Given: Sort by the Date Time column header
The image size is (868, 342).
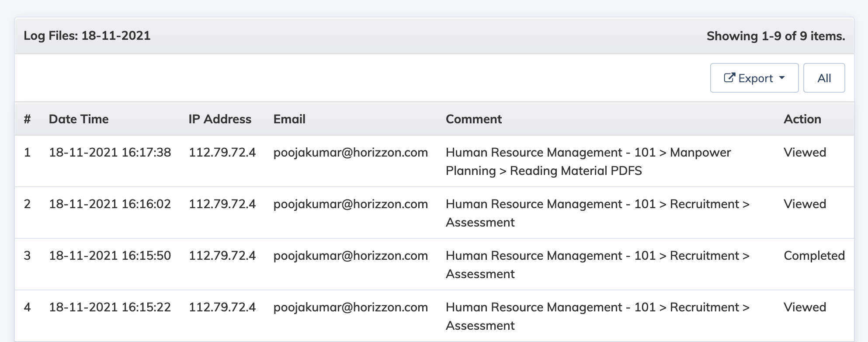Looking at the screenshot, I should 79,119.
